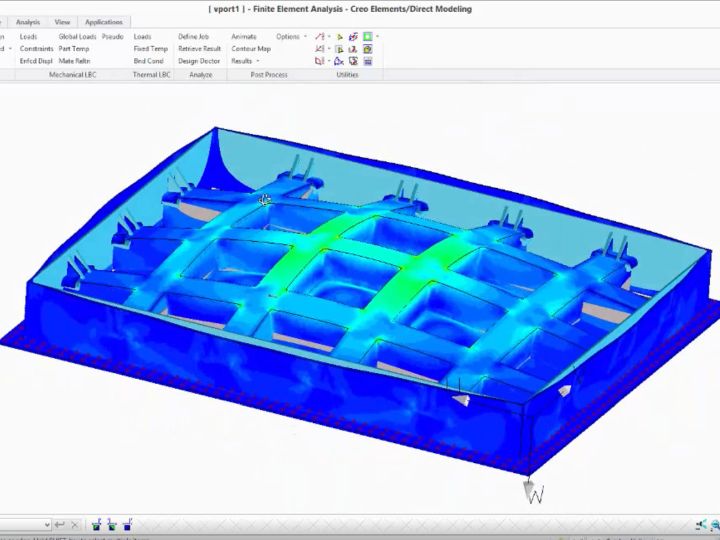
Task: Click the W coordinate marker in the viewport
Action: [534, 493]
